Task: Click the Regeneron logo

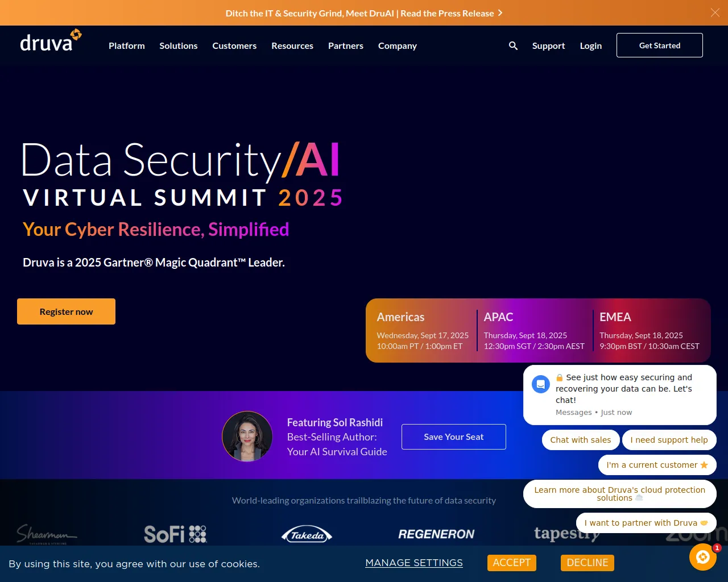Action: (x=436, y=534)
